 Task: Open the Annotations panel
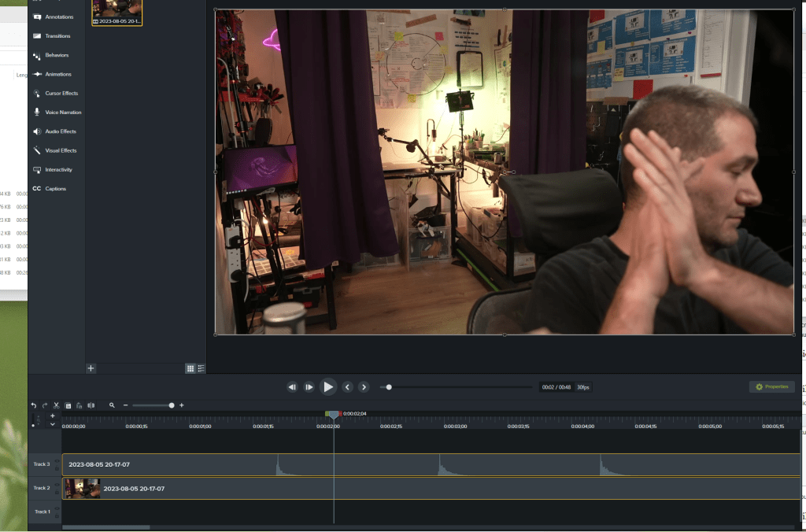pos(54,17)
